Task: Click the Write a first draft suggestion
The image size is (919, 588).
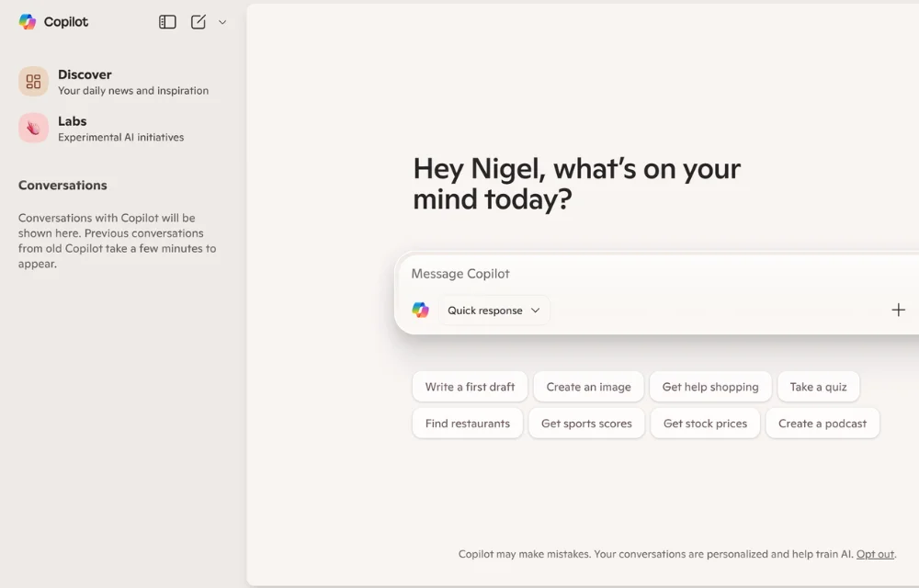Action: (x=470, y=386)
